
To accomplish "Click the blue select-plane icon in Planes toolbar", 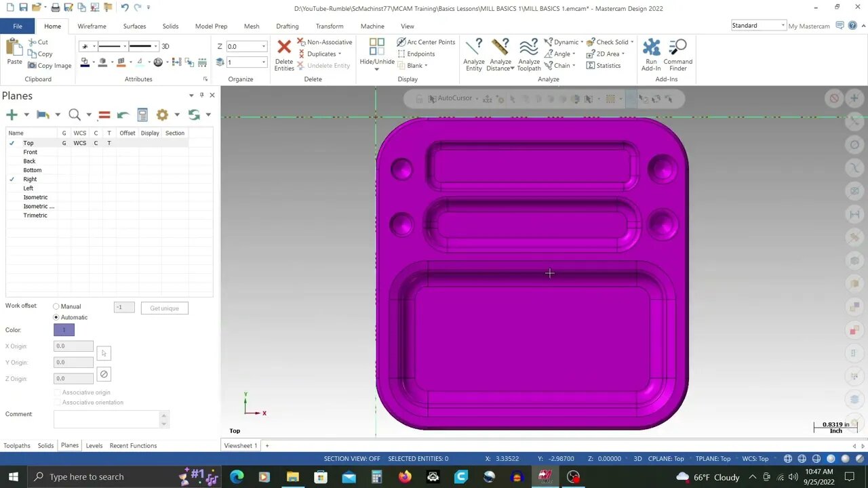I will 43,115.
